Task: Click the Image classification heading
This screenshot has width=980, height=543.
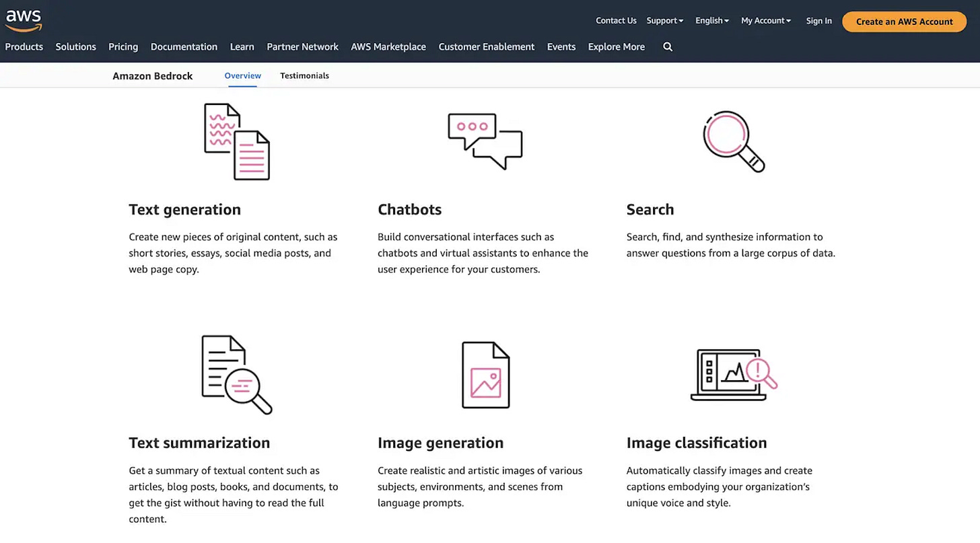Action: (x=697, y=443)
